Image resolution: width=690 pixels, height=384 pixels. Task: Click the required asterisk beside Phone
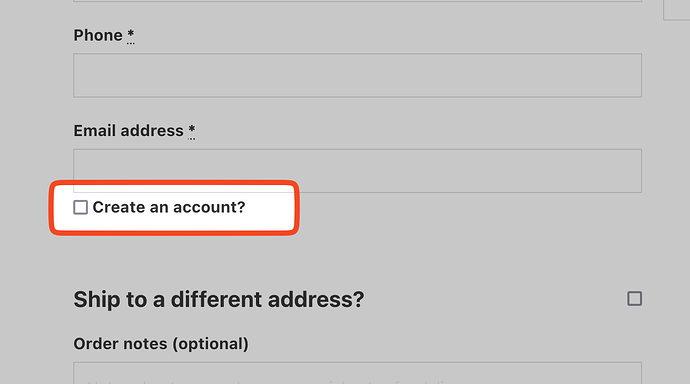[131, 34]
